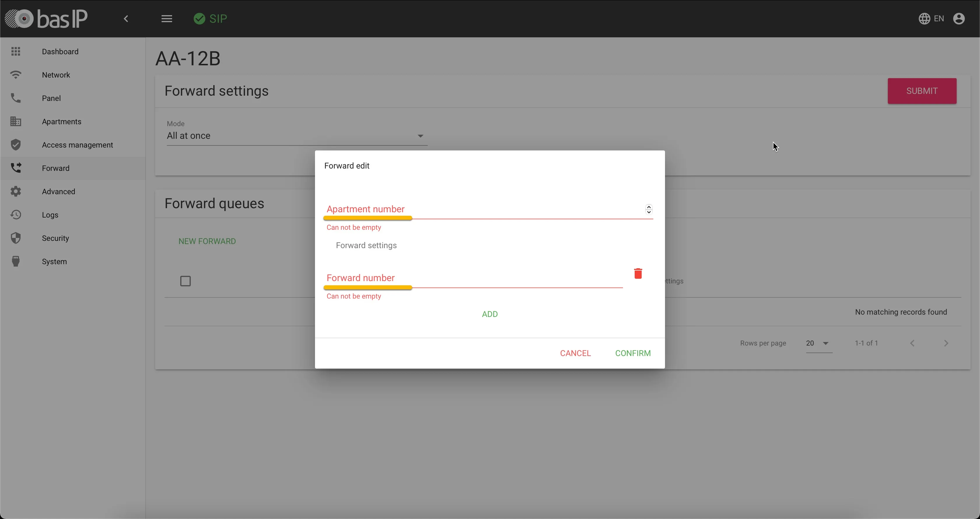Click CANCEL in Forward edit dialog
Viewport: 980px width, 519px height.
(575, 353)
